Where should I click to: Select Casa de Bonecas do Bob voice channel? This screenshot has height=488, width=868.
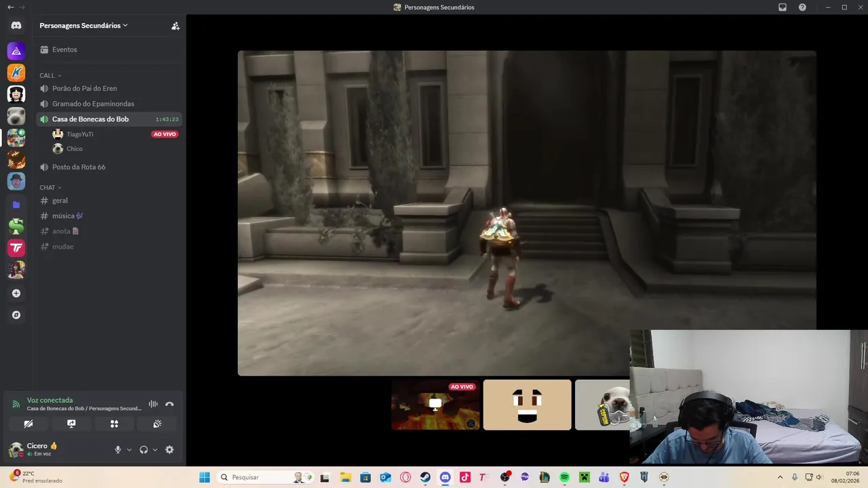pyautogui.click(x=109, y=119)
